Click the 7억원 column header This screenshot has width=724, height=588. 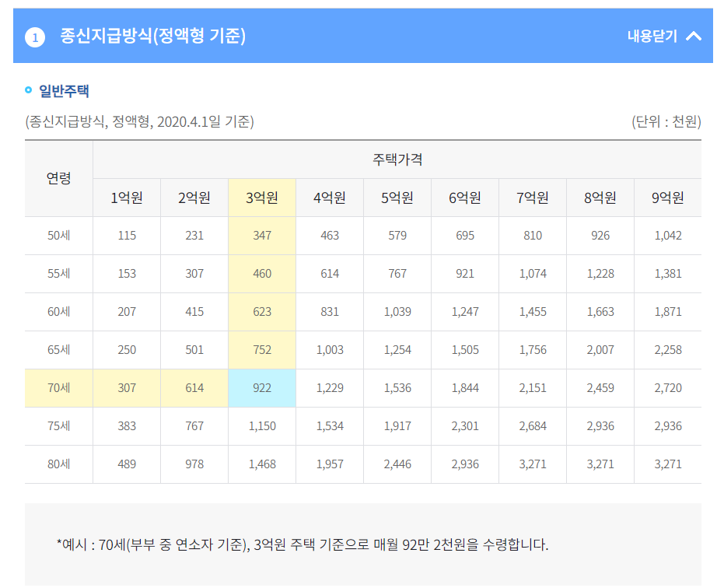coord(533,198)
